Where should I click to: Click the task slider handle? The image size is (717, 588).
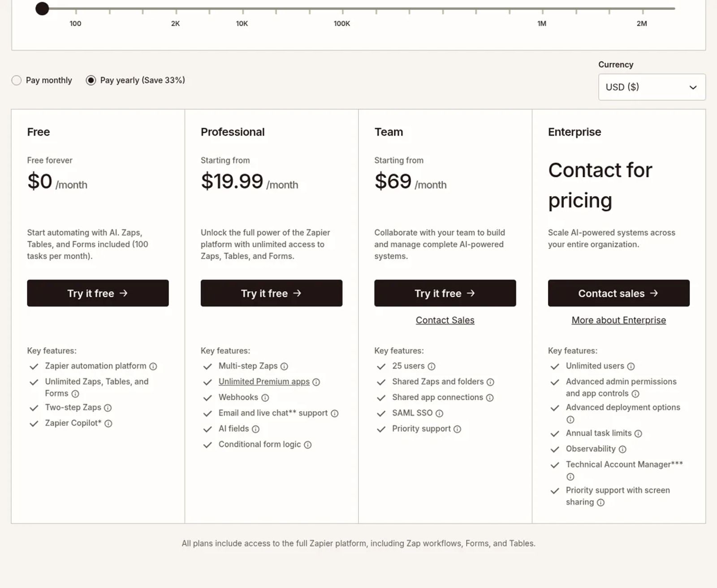pyautogui.click(x=42, y=9)
